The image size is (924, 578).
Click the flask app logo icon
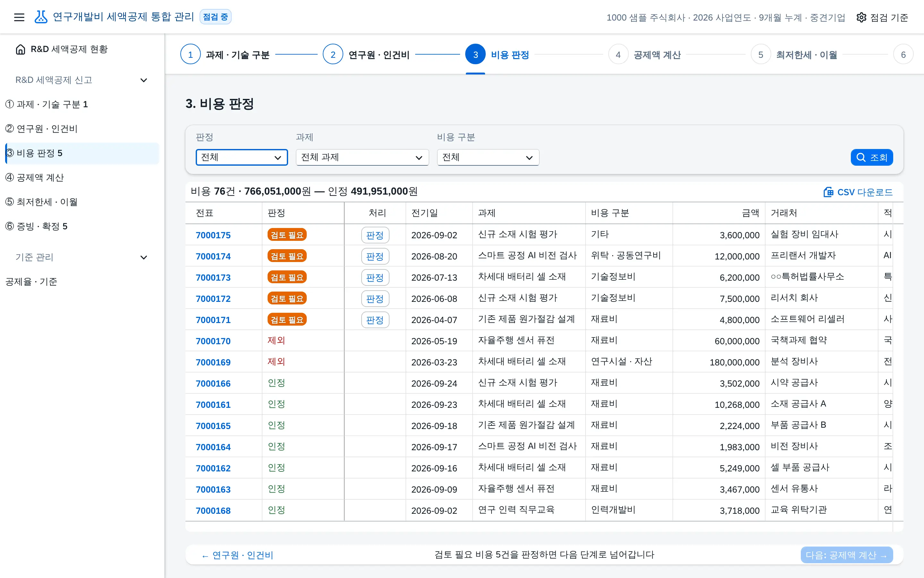[41, 17]
